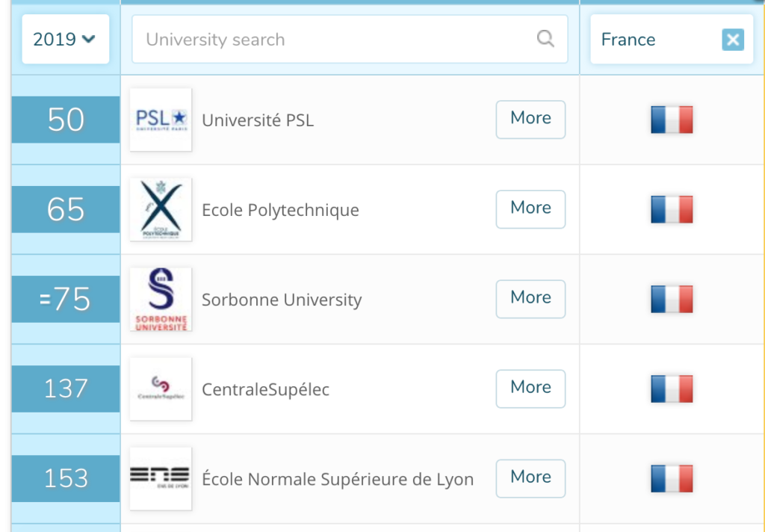Click the French flag beside Université PSL
Viewport: 765px width, 532px height.
point(672,120)
